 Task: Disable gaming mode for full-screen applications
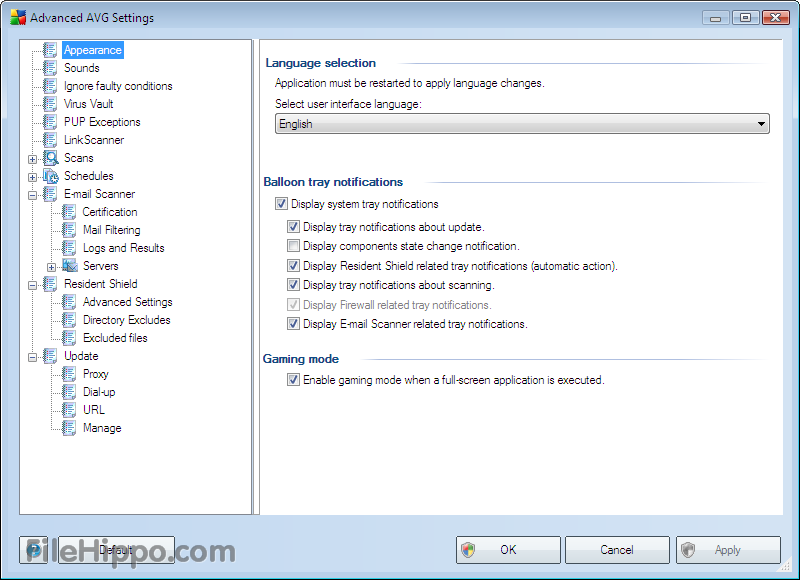[x=293, y=380]
